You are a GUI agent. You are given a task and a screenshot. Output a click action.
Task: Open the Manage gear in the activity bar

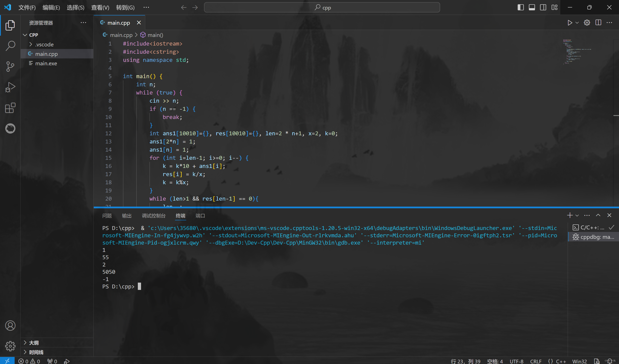[x=10, y=346]
